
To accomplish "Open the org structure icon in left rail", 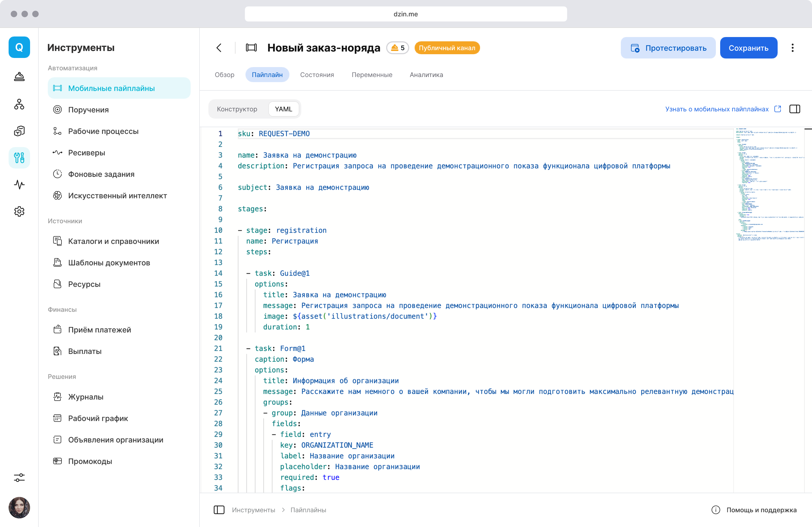I will point(19,104).
